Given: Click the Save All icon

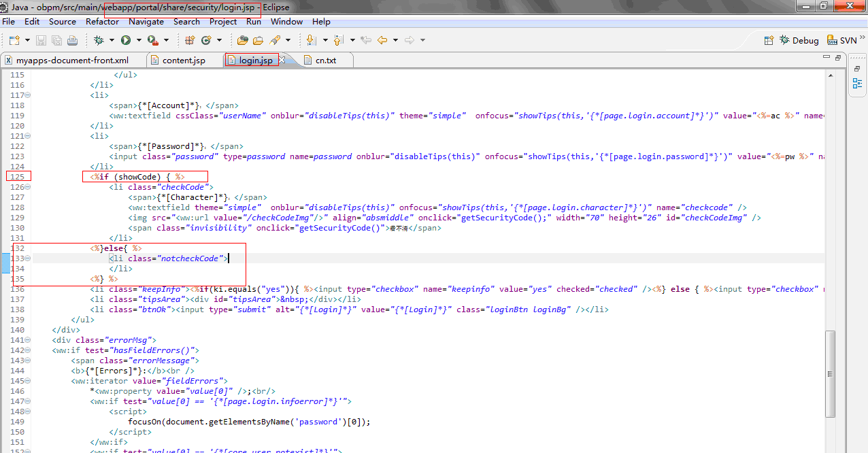Looking at the screenshot, I should 56,40.
